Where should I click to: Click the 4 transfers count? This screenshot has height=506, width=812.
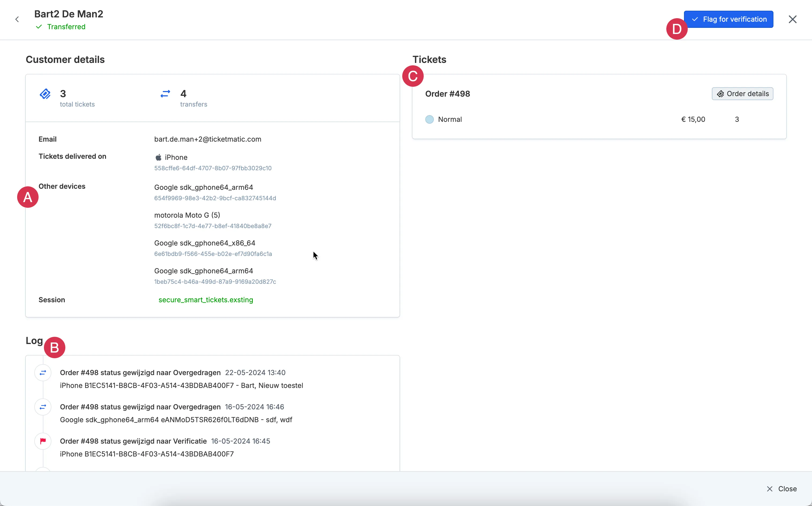(x=183, y=94)
